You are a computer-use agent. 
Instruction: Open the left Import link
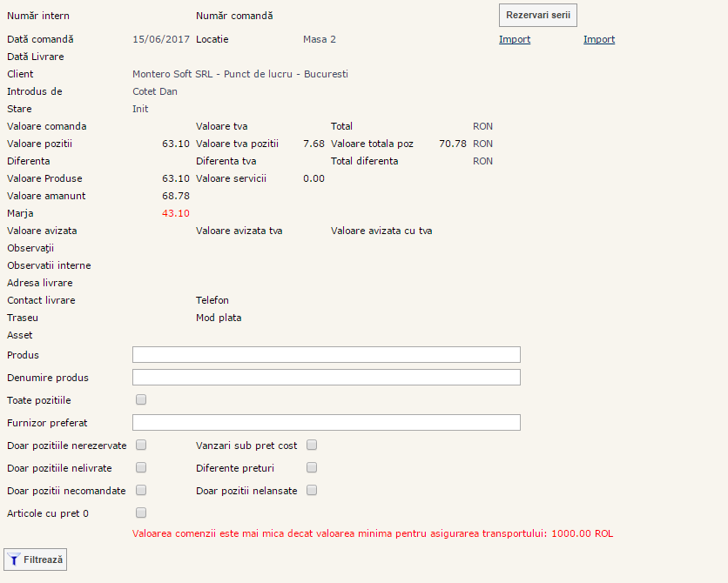tap(514, 39)
